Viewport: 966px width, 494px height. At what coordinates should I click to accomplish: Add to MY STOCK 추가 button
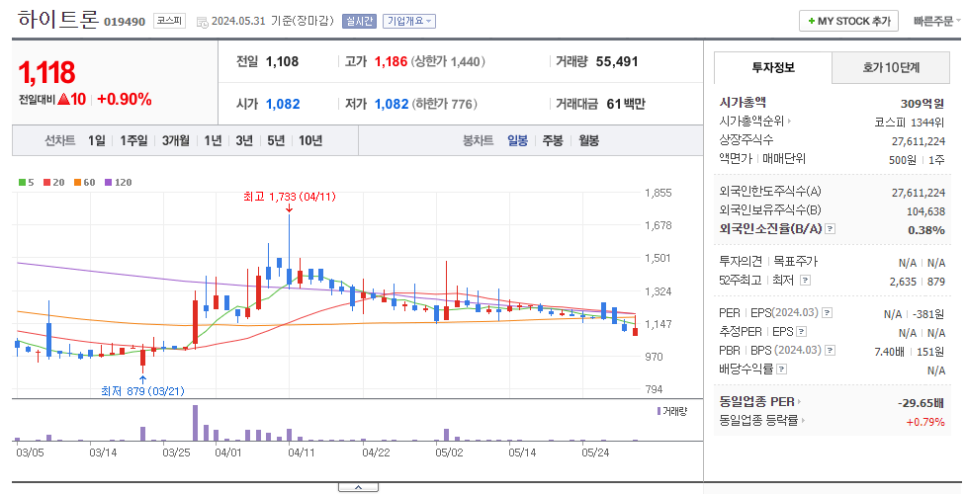[848, 21]
